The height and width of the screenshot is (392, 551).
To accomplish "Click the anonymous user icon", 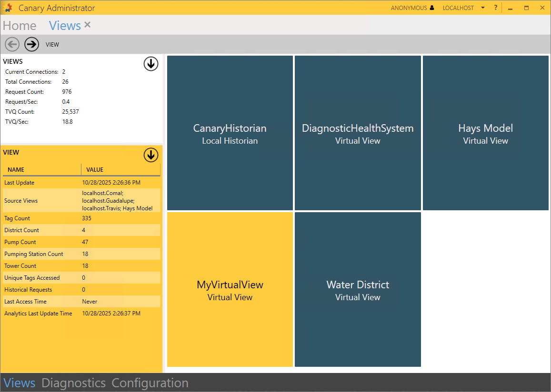I will tap(432, 8).
